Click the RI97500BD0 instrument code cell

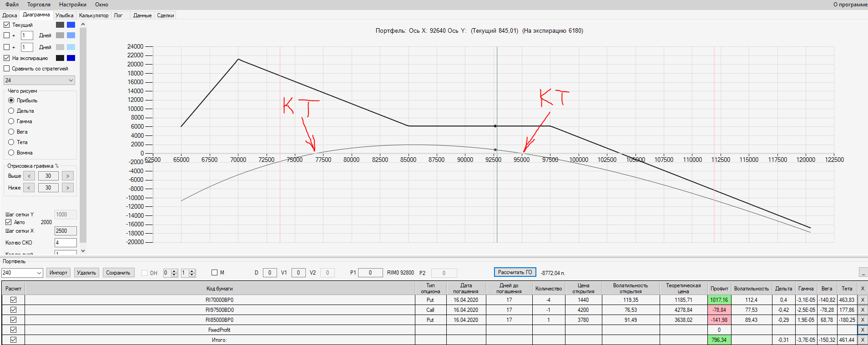point(220,310)
